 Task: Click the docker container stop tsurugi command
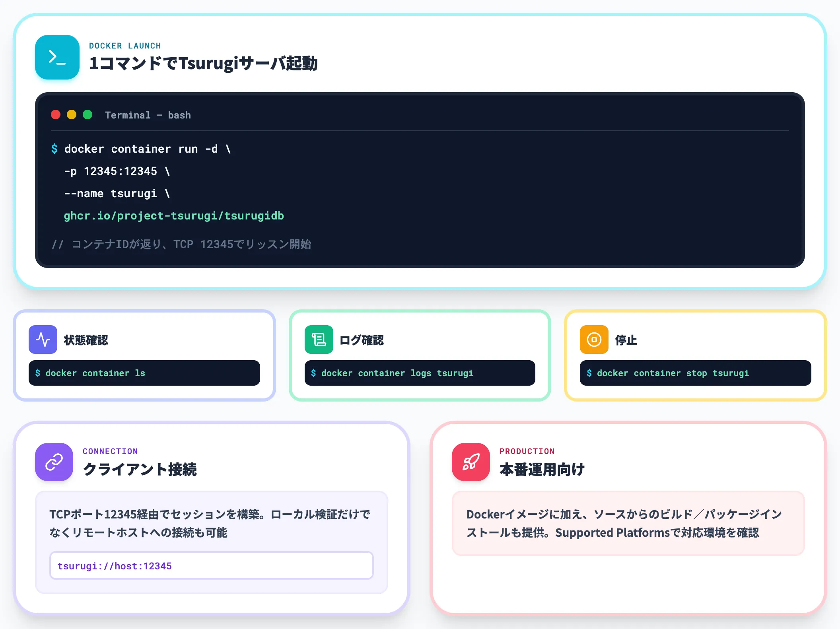[x=696, y=373]
